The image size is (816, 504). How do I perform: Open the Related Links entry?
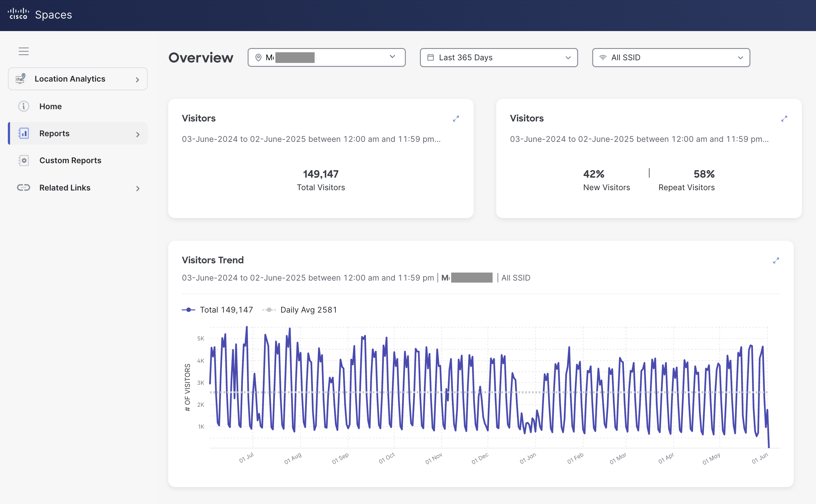pos(65,188)
